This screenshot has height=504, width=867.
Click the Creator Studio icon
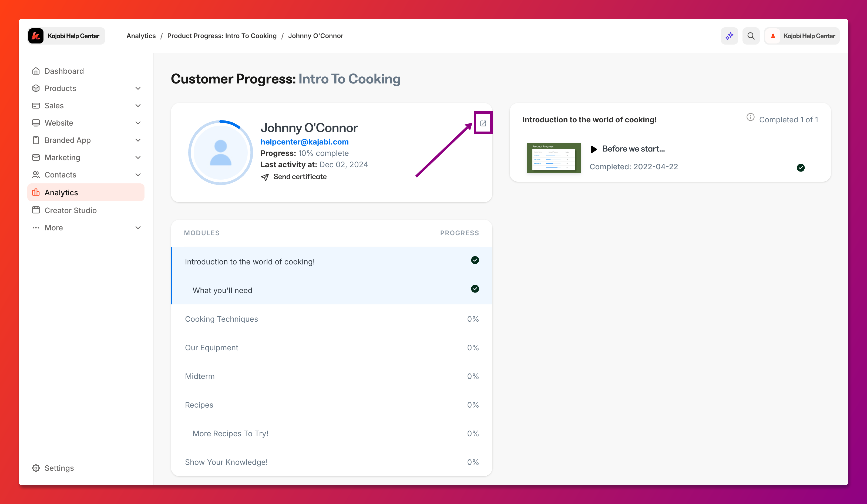(x=36, y=210)
